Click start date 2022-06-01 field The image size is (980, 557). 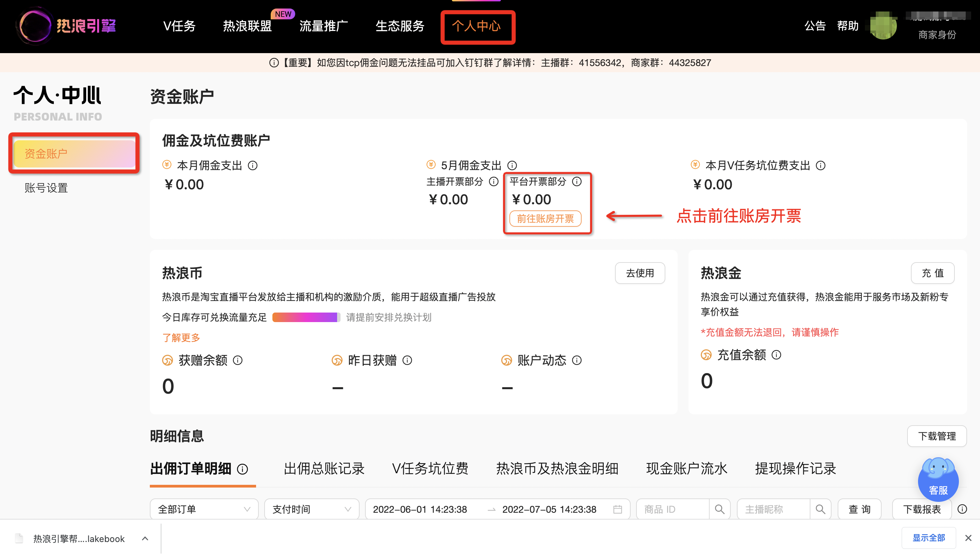(x=420, y=510)
